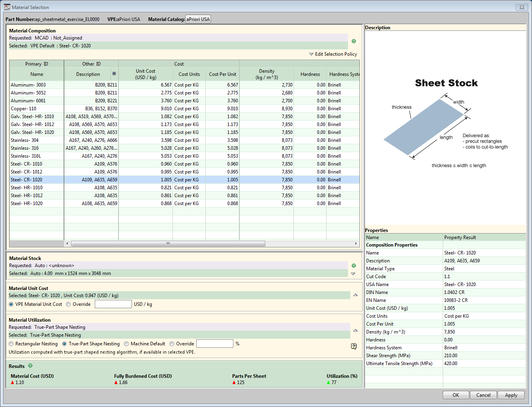Screen dimensions: 532x407
Task: Click the table's scroll right arrow
Action: point(356,243)
